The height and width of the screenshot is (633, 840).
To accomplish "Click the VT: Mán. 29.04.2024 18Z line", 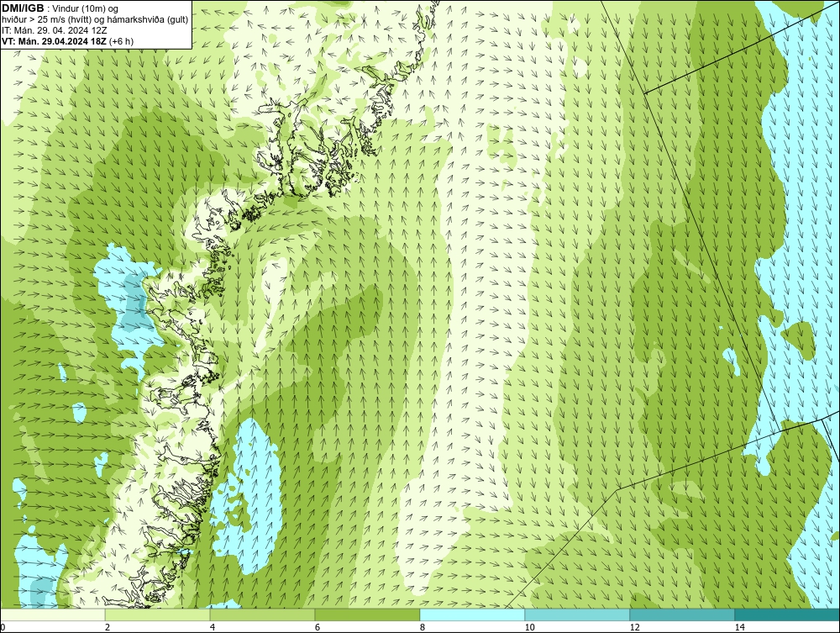I will 67,40.
